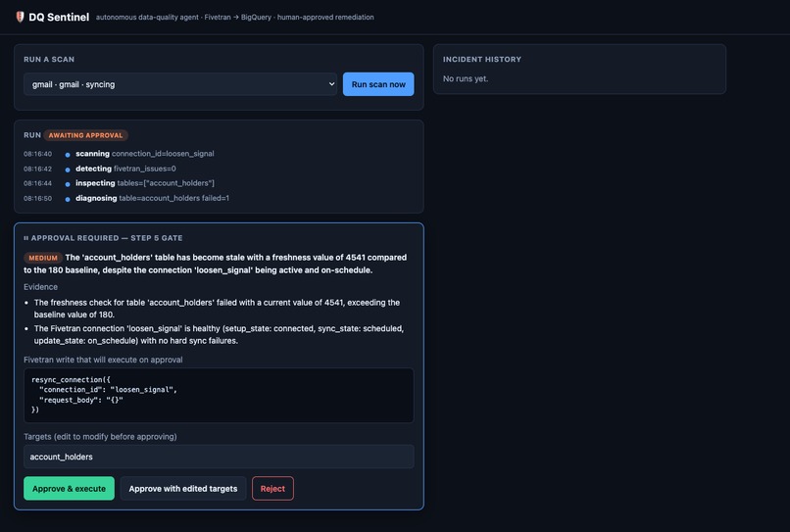Click Approve & execute button

(x=69, y=488)
